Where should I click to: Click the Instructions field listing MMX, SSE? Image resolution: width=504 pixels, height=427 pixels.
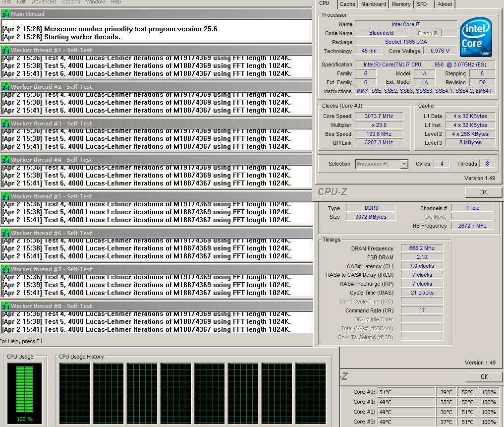(x=424, y=91)
